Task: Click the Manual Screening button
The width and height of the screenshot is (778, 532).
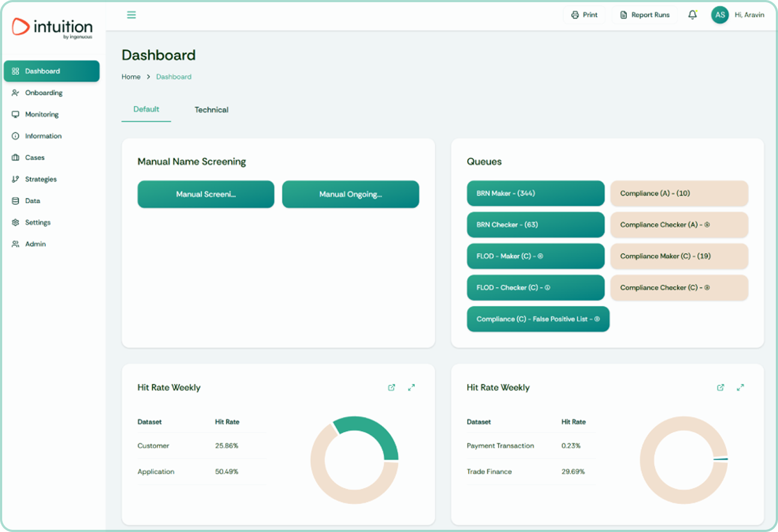Action: 206,194
